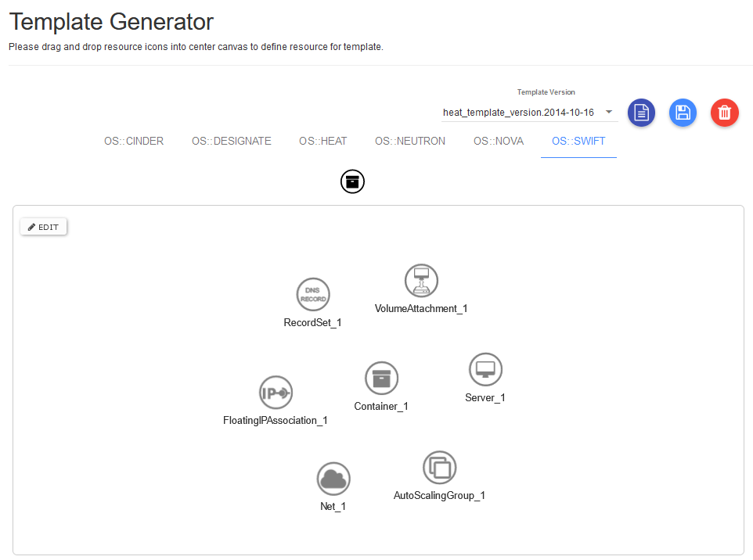Image resolution: width=753 pixels, height=560 pixels.
Task: Click the EDIT button on the canvas
Action: (x=43, y=227)
